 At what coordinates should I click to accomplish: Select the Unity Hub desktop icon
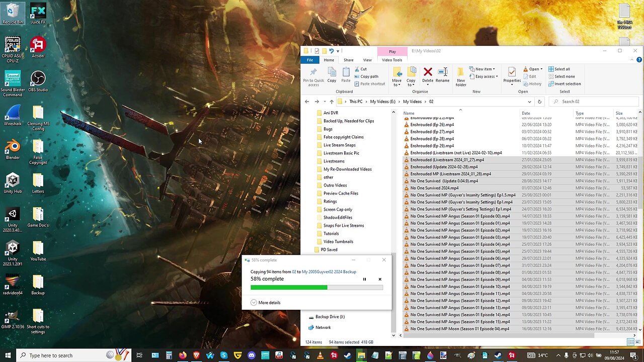point(13,183)
